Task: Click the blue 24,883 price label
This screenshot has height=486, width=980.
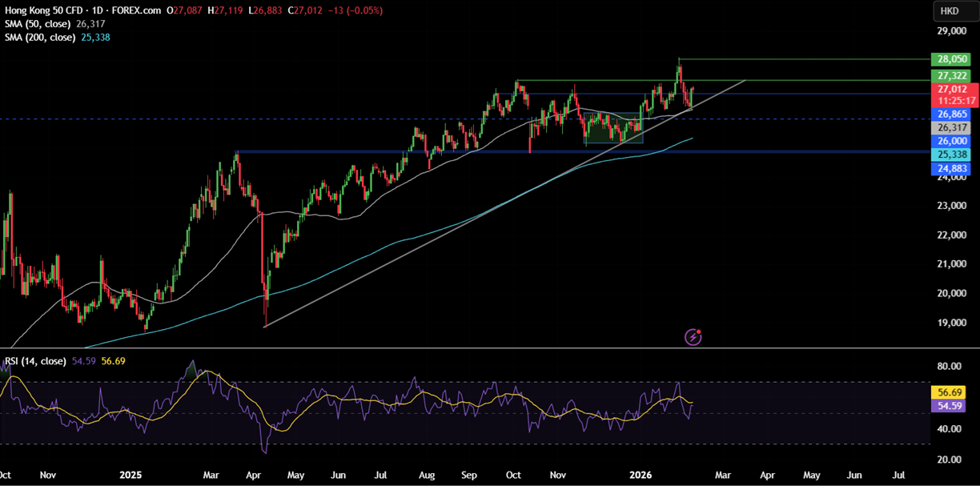Action: pos(951,168)
